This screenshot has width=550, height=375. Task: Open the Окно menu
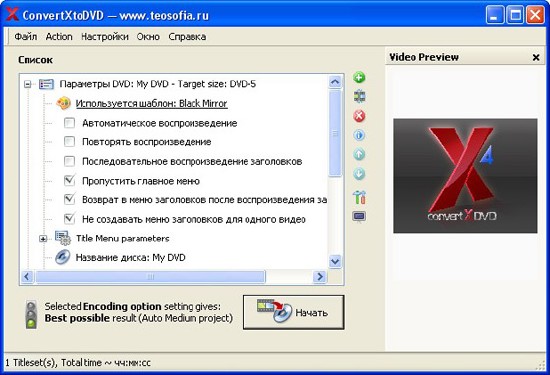[148, 36]
